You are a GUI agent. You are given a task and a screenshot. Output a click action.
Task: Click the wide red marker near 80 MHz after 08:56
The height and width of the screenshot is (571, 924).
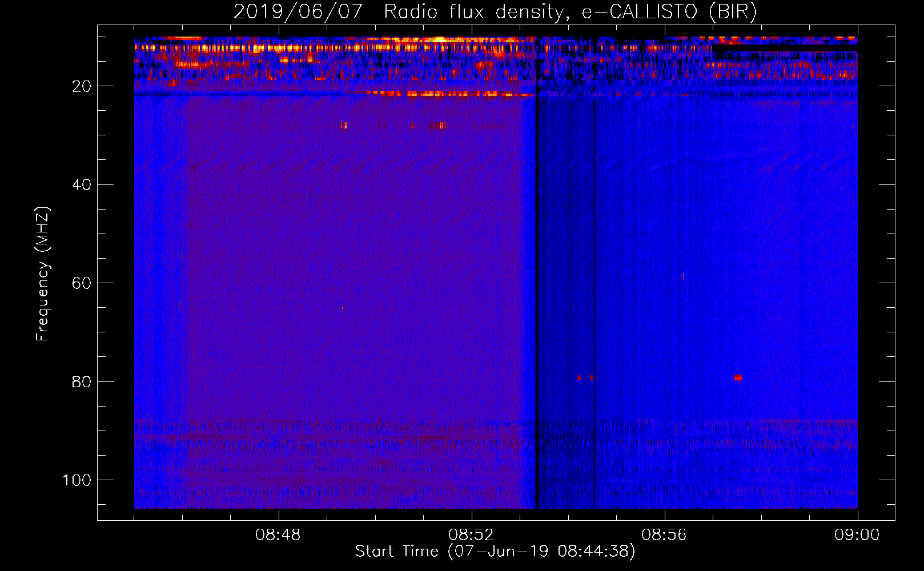point(738,377)
